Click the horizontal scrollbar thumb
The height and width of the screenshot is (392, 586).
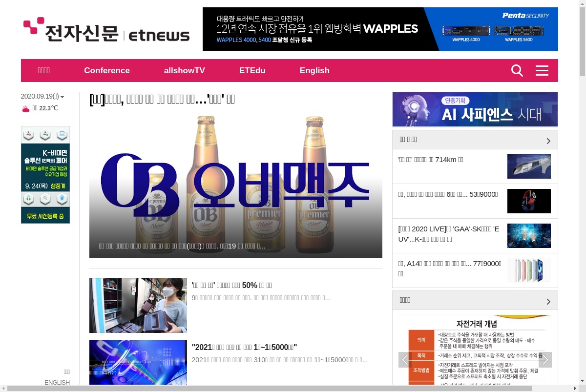pyautogui.click(x=270, y=389)
